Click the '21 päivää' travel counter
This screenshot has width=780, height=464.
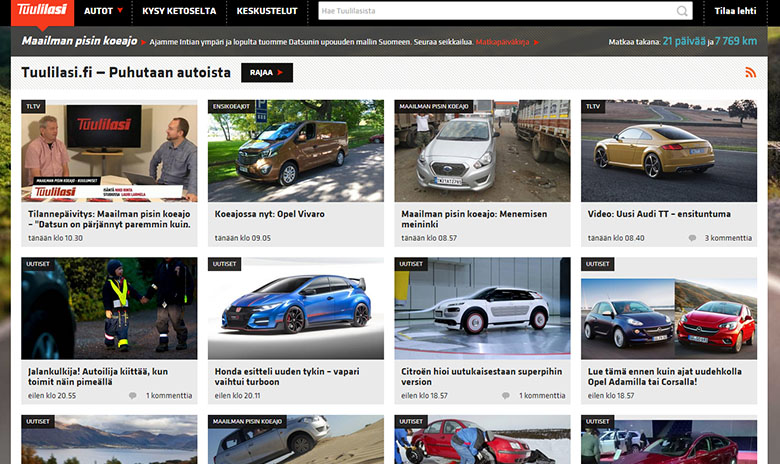[684, 41]
